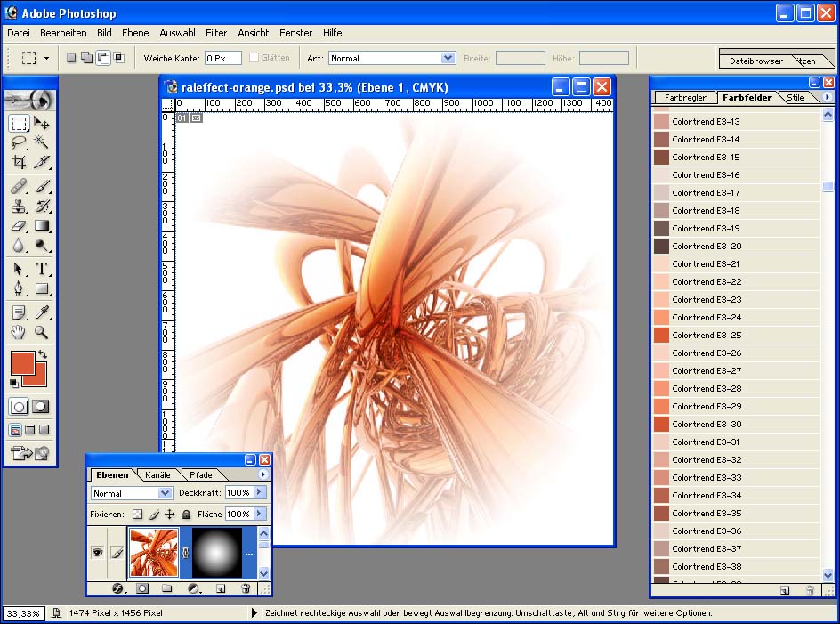Screen dimensions: 840x624
Task: Hide Ebene 1 using eye icon
Action: point(98,552)
